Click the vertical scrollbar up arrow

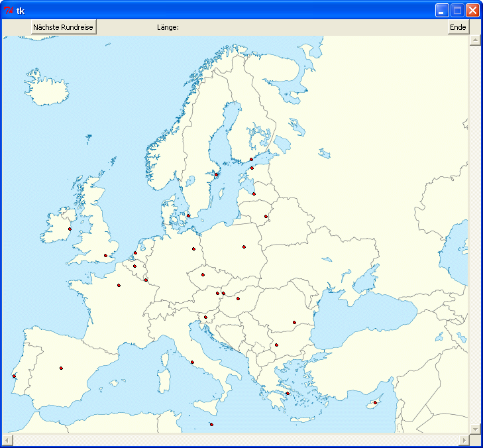(x=474, y=40)
